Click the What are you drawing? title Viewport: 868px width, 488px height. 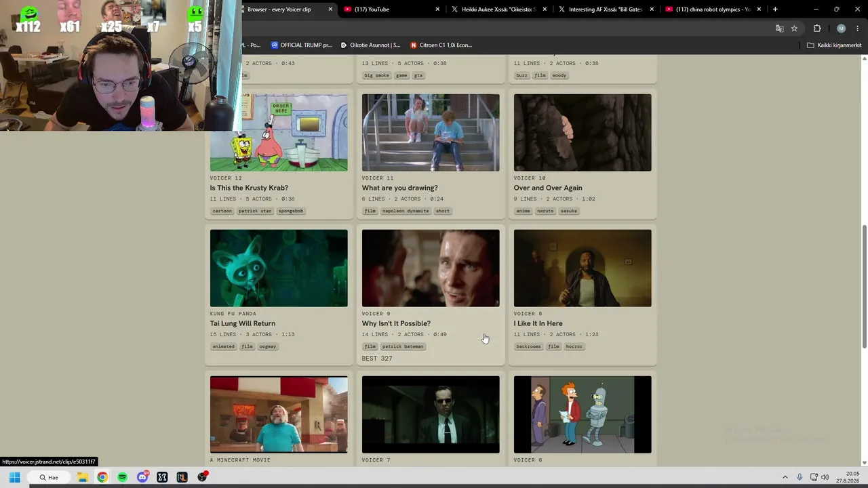(x=399, y=188)
